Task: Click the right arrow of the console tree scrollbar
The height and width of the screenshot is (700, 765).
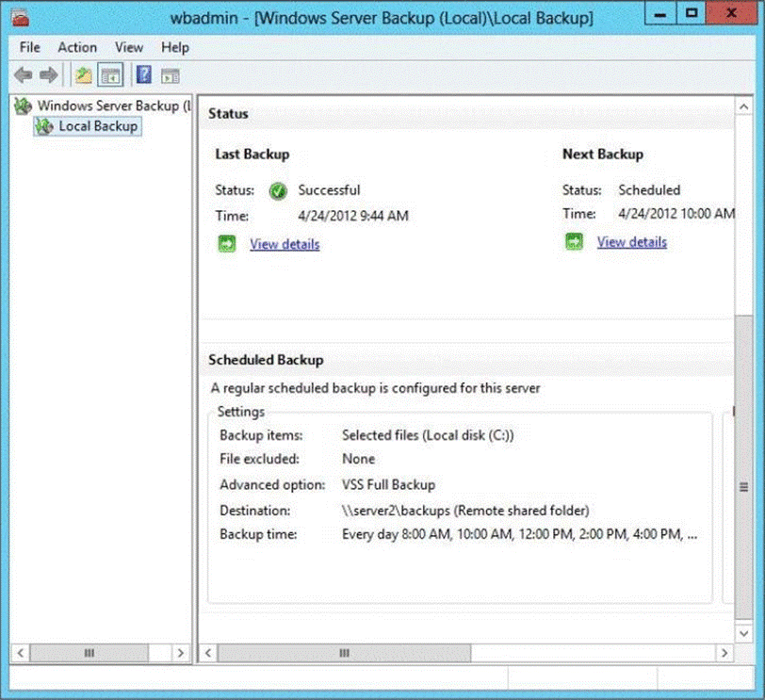Action: [x=182, y=652]
